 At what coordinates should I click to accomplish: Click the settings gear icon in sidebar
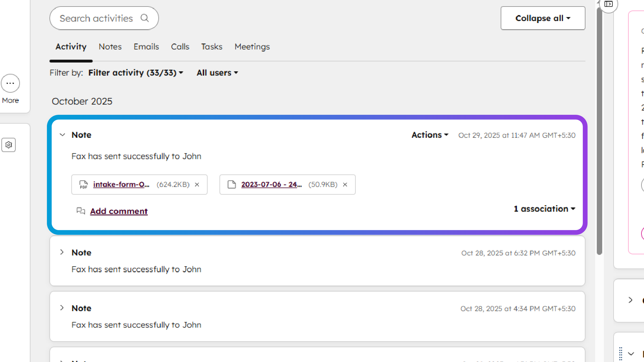[9, 145]
